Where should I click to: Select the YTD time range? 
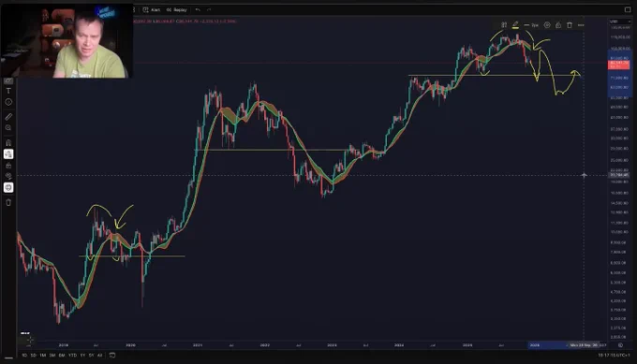72,356
